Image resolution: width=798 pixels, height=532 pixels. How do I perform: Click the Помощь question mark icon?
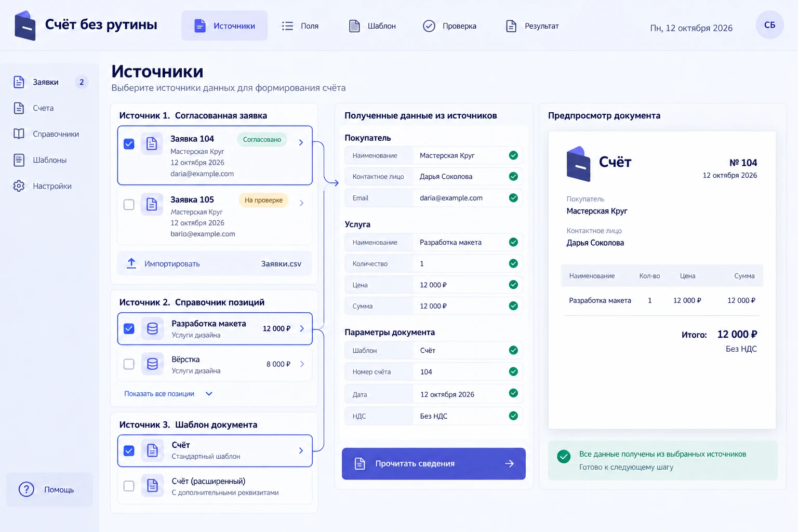coord(26,489)
